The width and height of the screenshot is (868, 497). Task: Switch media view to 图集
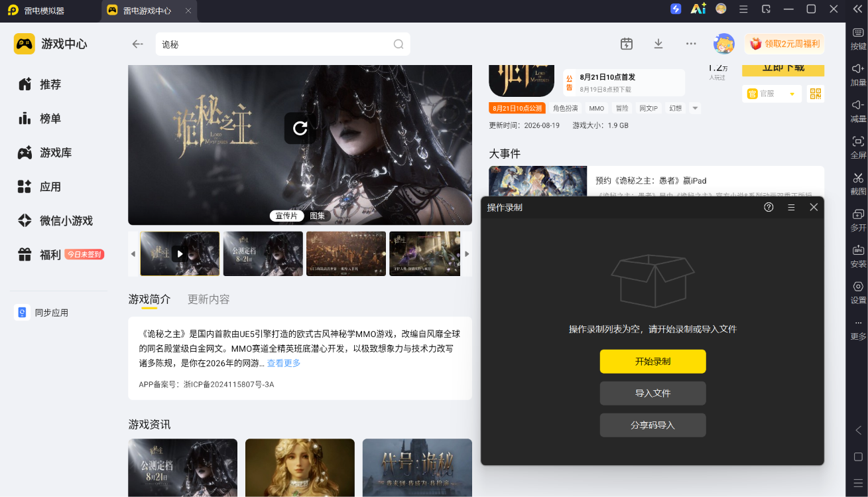[x=318, y=216]
